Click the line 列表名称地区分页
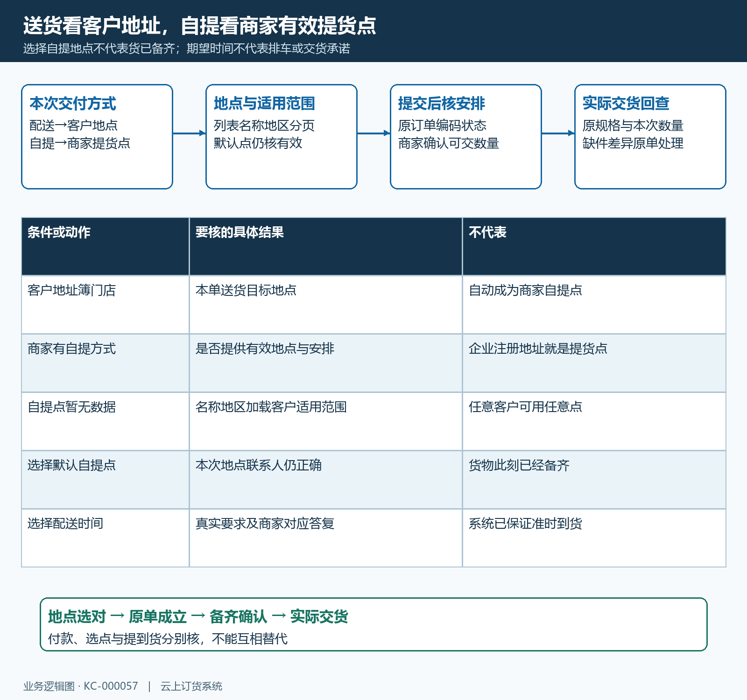Screen dimensions: 747x700 (264, 126)
